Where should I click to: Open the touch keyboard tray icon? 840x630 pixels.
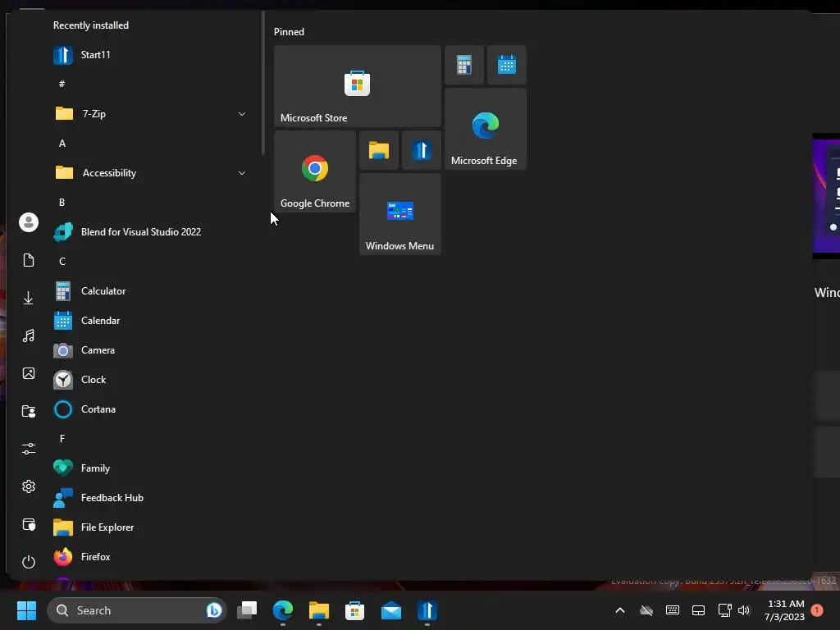click(x=673, y=610)
